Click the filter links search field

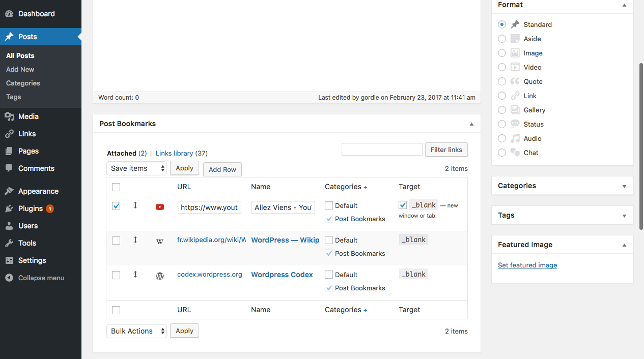tap(382, 149)
